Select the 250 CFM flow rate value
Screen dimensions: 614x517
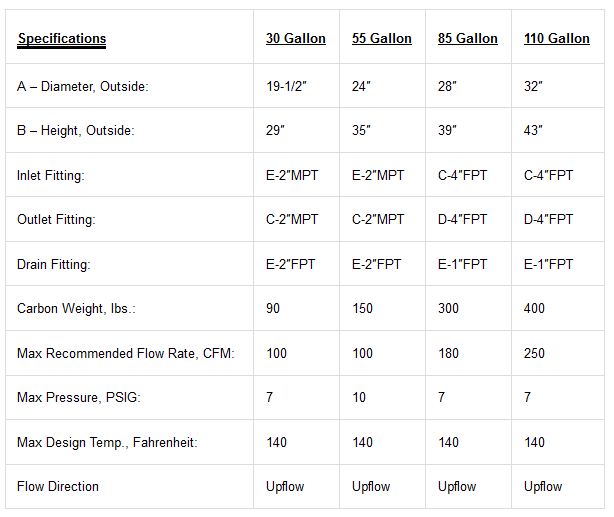535,354
